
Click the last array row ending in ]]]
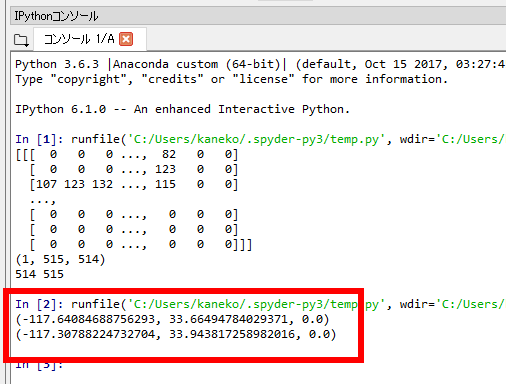click(x=141, y=244)
